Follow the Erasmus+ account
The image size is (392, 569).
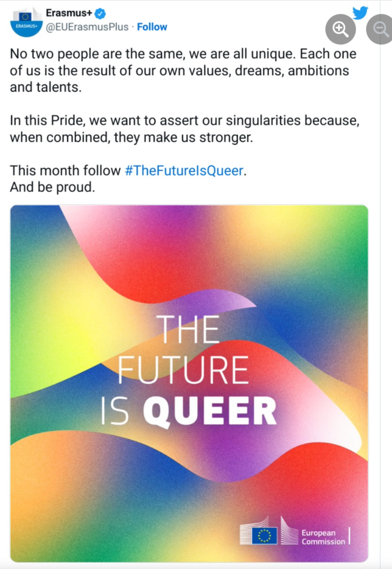(x=152, y=27)
